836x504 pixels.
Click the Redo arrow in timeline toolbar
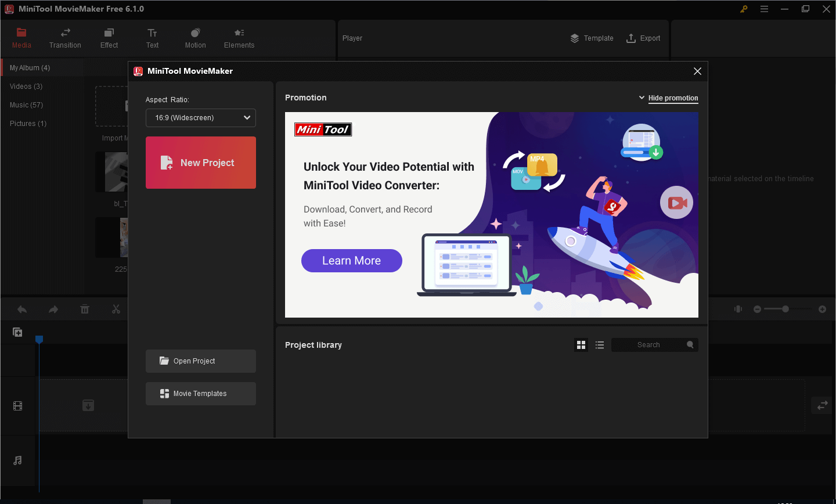(x=53, y=309)
